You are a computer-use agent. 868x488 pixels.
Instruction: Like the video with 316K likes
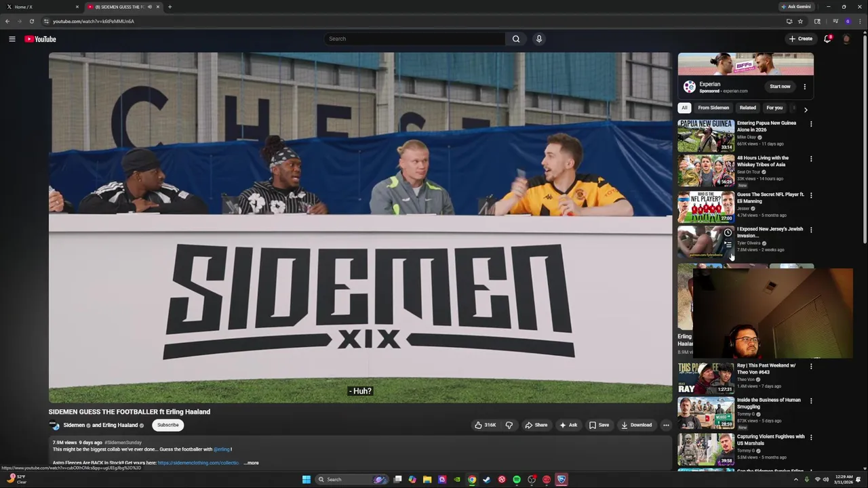(486, 425)
